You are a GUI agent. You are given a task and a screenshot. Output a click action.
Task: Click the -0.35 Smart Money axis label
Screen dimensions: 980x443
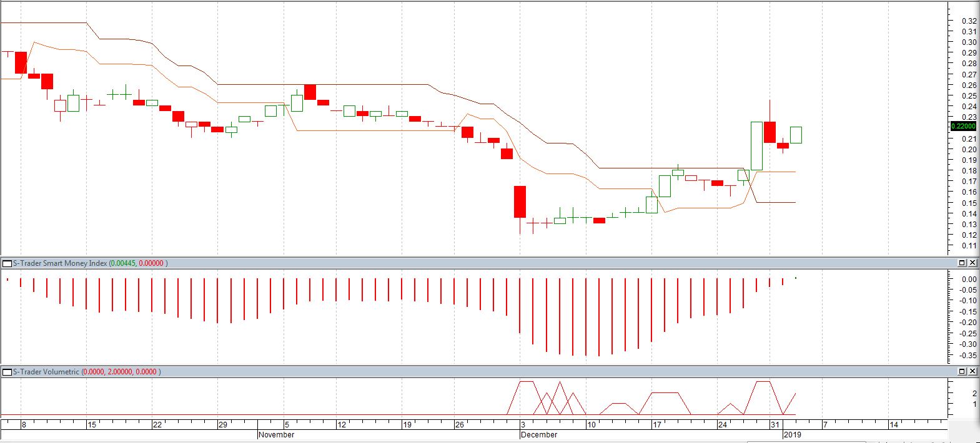click(x=968, y=355)
